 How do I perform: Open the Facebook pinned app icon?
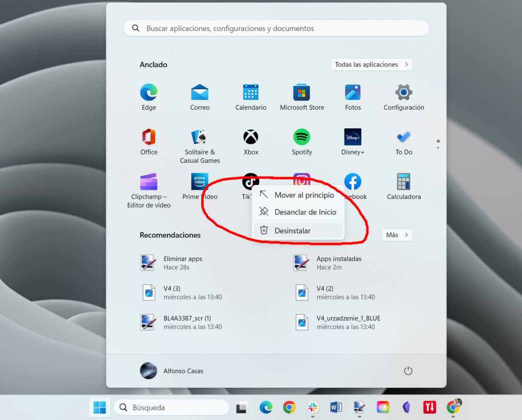353,181
